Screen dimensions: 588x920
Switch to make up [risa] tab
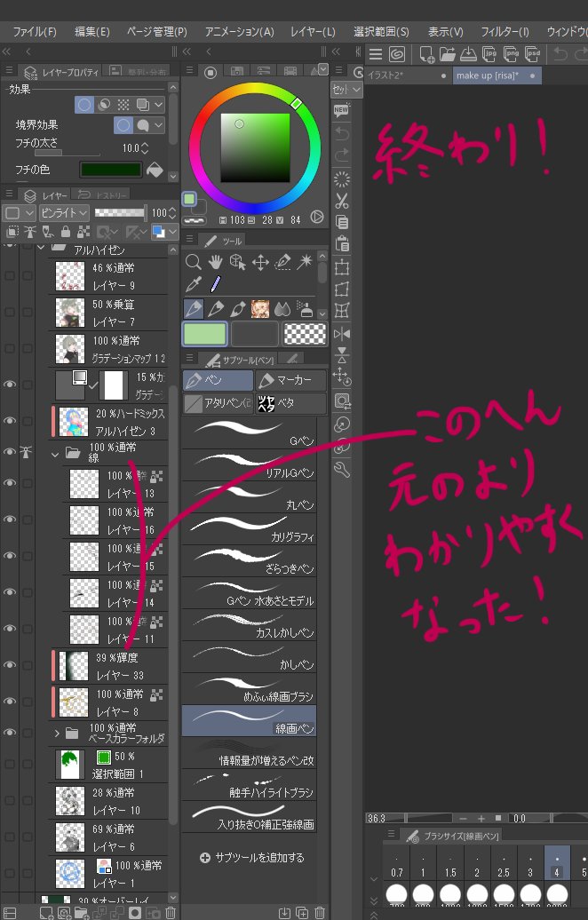tap(497, 75)
